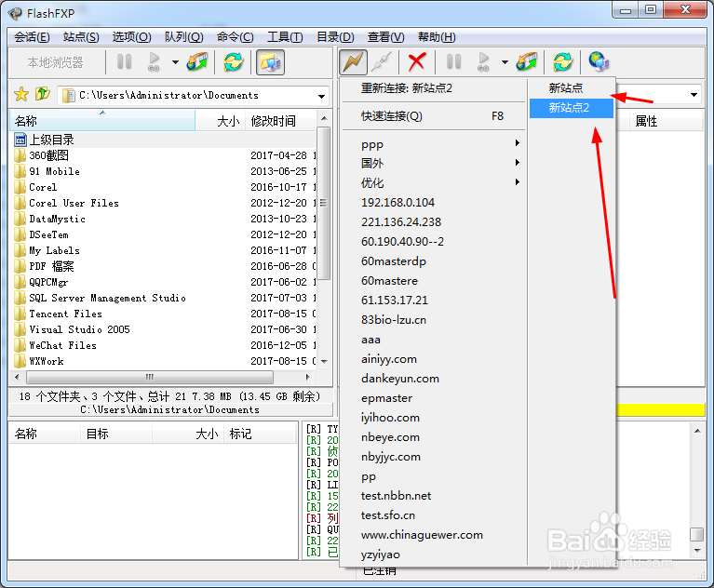Viewport: 714px width, 588px height.
Task: Select the Tencent Files folder
Action: coord(59,314)
